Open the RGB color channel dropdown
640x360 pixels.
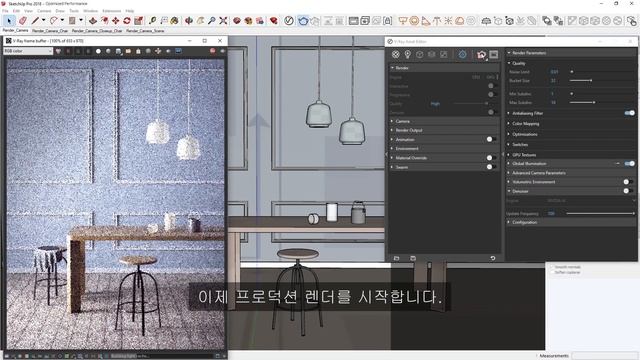[28, 51]
